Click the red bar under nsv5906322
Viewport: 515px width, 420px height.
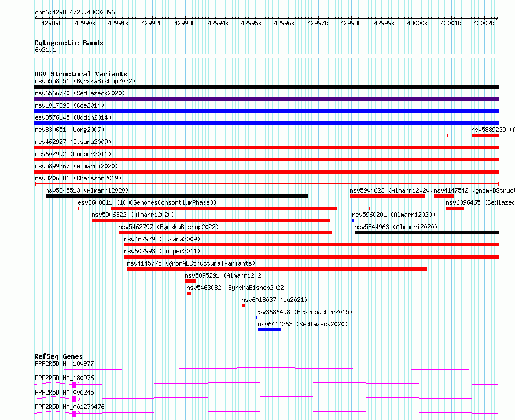coord(211,220)
